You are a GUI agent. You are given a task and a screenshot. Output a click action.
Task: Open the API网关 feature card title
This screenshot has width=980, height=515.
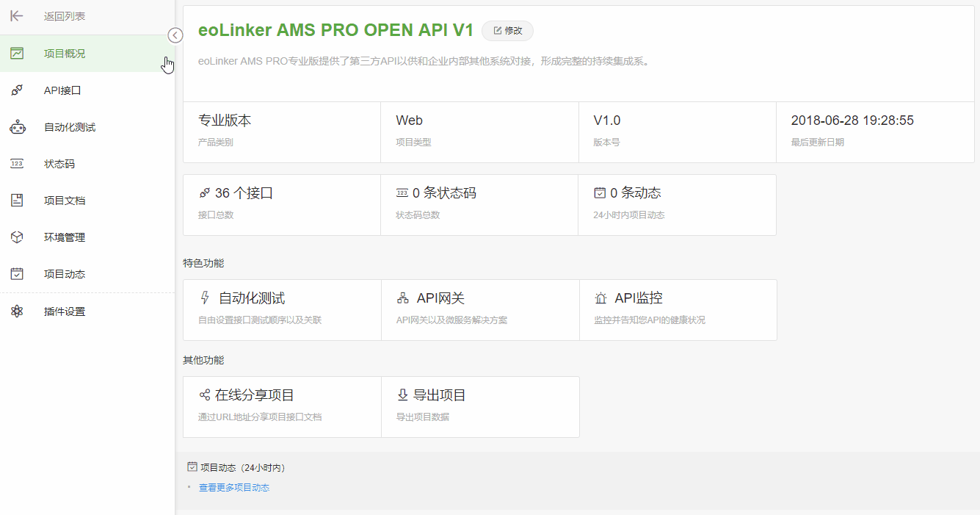pos(440,298)
